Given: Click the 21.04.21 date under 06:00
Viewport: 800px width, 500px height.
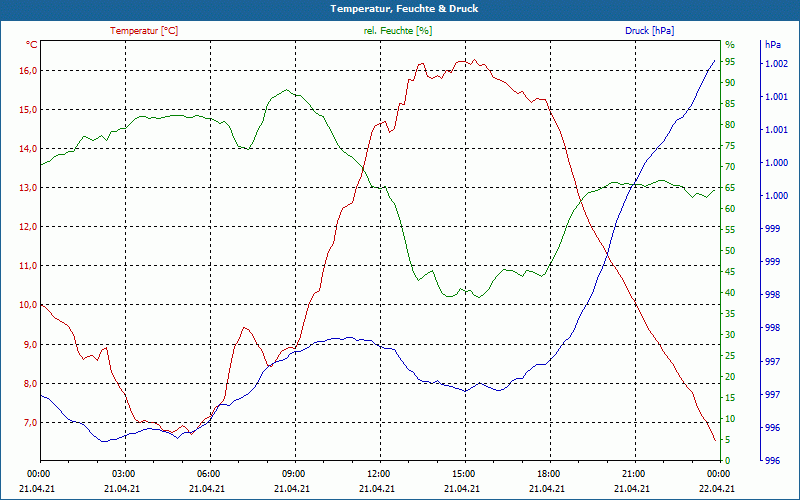Looking at the screenshot, I should point(207,488).
